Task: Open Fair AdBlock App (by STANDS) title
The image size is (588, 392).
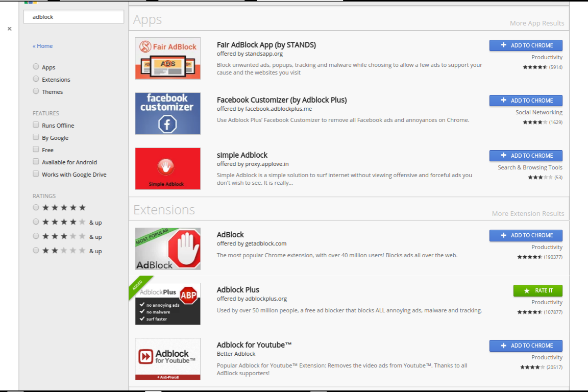Action: point(266,44)
